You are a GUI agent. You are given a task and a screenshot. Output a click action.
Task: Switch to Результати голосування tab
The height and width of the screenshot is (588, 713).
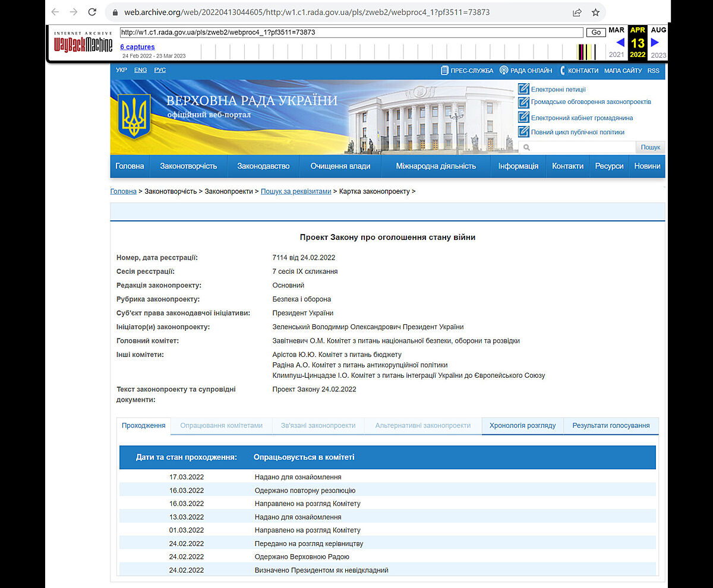611,426
